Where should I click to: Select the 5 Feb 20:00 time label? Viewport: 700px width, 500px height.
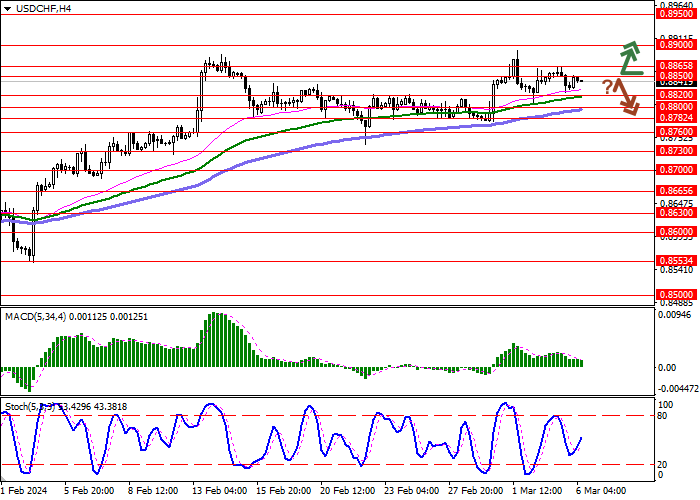coord(88,491)
